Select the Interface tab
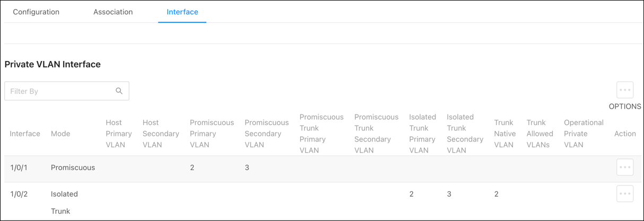Image resolution: width=644 pixels, height=221 pixels. [x=182, y=12]
